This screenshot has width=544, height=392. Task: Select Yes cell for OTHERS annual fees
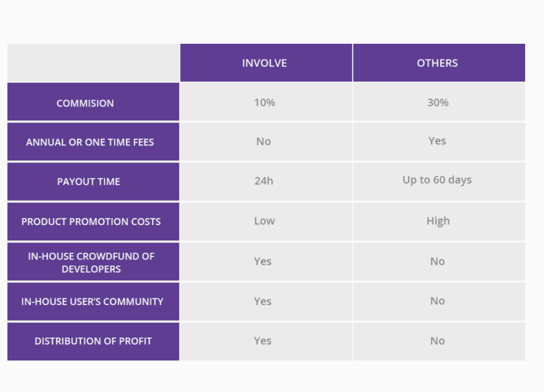point(439,141)
